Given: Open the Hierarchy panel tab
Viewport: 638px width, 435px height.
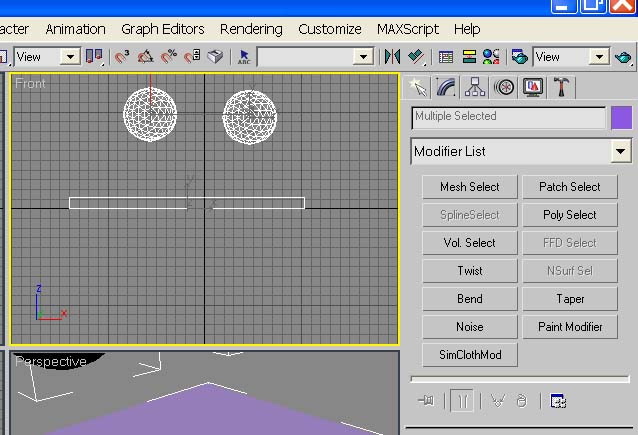Looking at the screenshot, I should coord(475,87).
